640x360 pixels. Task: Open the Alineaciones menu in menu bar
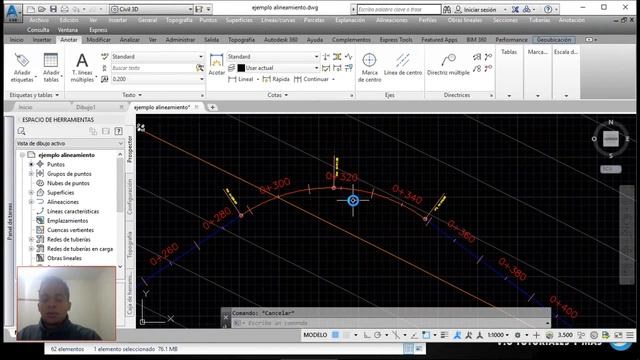392,20
